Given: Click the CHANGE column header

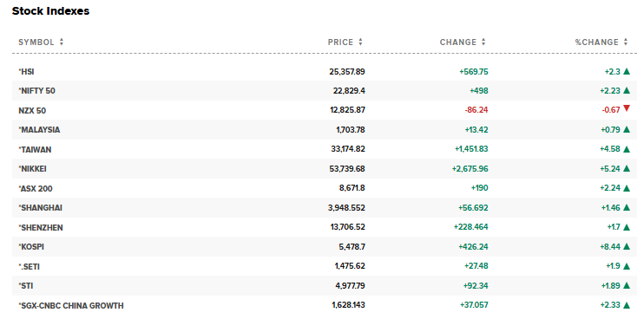Looking at the screenshot, I should pyautogui.click(x=458, y=42).
